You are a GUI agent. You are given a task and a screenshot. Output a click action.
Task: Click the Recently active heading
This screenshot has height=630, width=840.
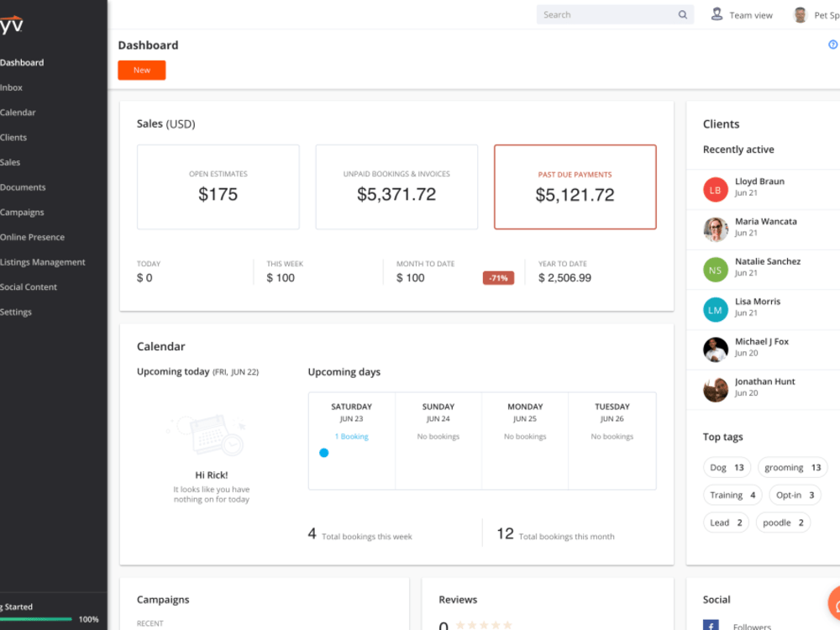click(738, 150)
